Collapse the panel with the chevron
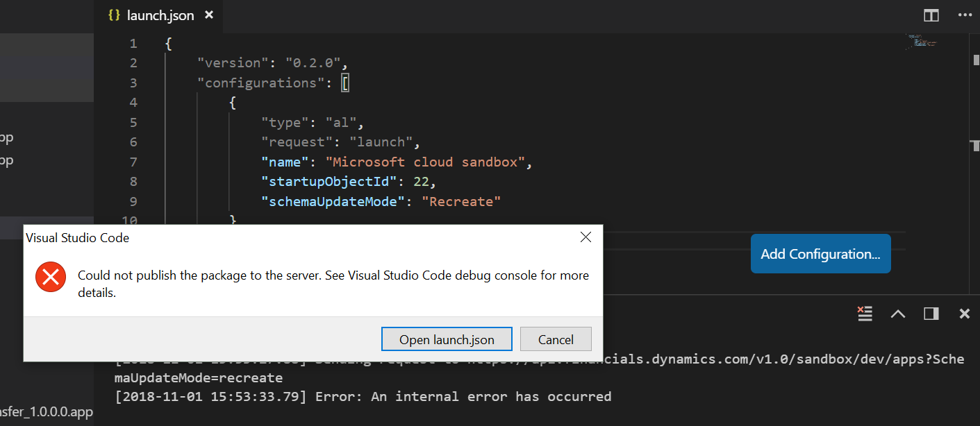The width and height of the screenshot is (980, 426). coord(898,314)
